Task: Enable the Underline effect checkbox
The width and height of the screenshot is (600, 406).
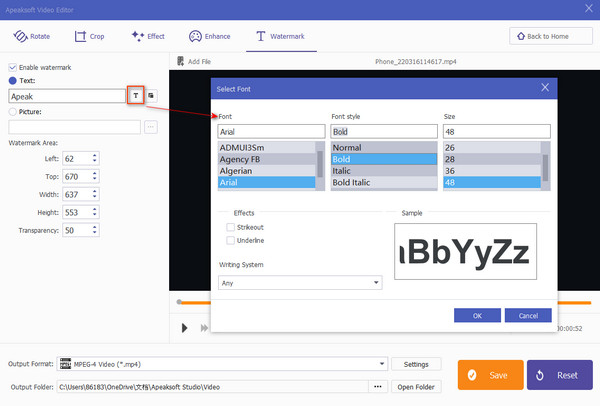Action: 230,240
